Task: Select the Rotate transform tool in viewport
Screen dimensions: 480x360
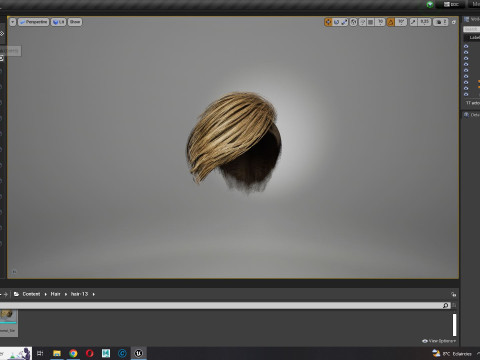Action: point(336,22)
